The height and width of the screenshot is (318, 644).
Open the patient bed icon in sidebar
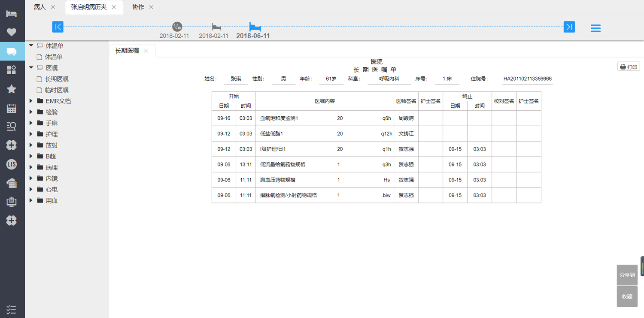click(12, 13)
